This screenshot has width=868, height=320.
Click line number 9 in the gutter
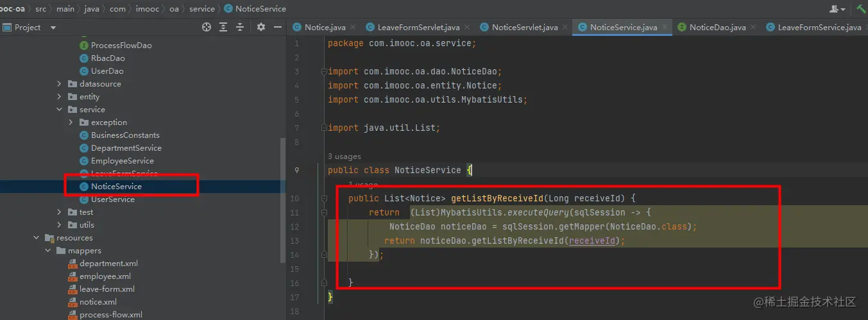pyautogui.click(x=296, y=170)
